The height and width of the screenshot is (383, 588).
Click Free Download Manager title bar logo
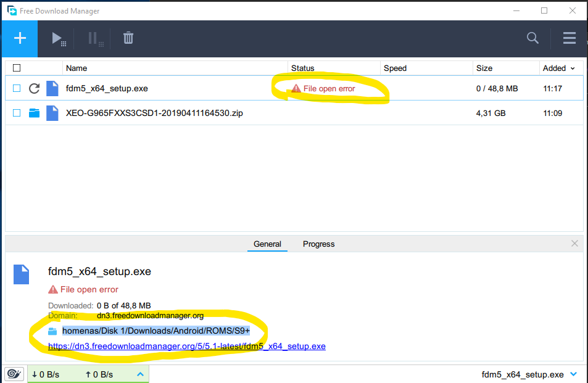(12, 10)
